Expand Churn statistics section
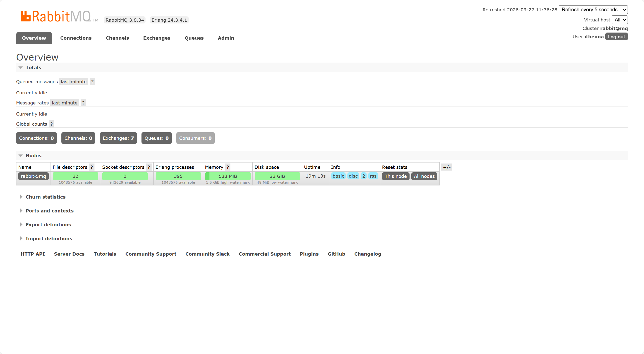Image resolution: width=644 pixels, height=354 pixels. point(45,197)
